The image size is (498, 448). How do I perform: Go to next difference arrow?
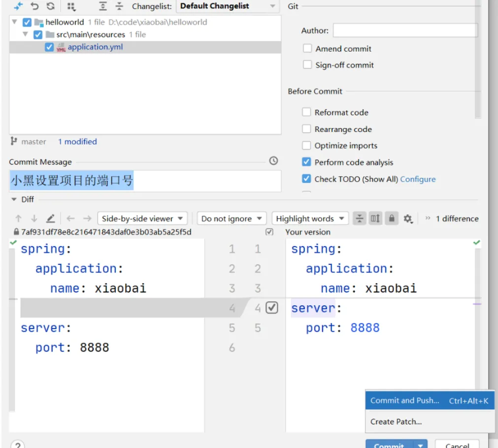[34, 219]
